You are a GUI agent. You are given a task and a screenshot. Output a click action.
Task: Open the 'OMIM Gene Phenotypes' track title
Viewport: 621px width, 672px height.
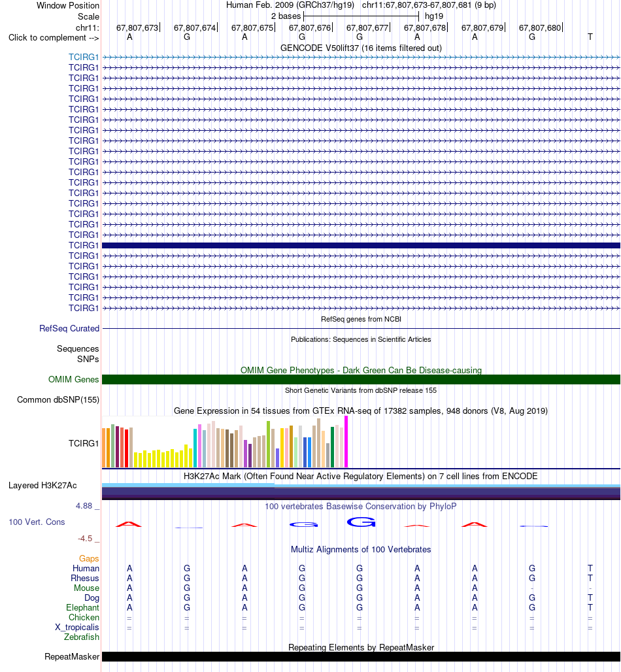[361, 370]
